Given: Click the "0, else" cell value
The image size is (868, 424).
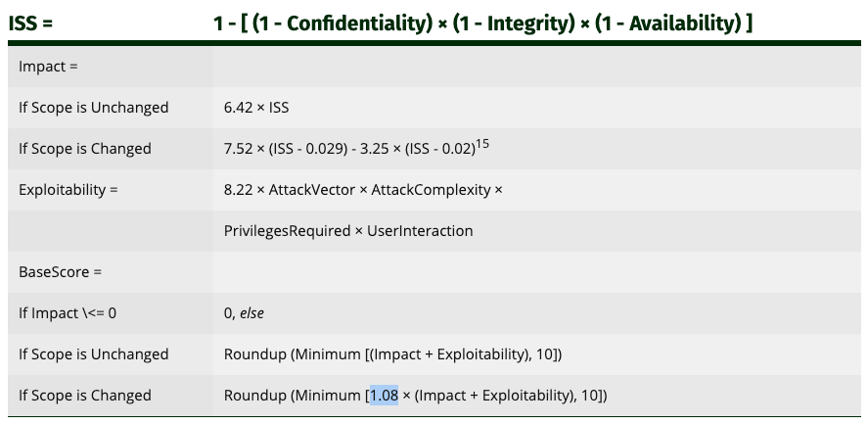Looking at the screenshot, I should (x=244, y=313).
